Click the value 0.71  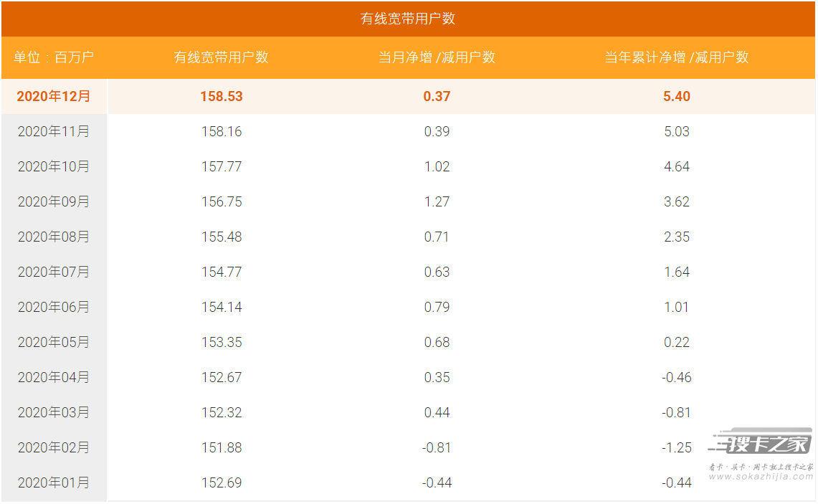click(x=437, y=237)
